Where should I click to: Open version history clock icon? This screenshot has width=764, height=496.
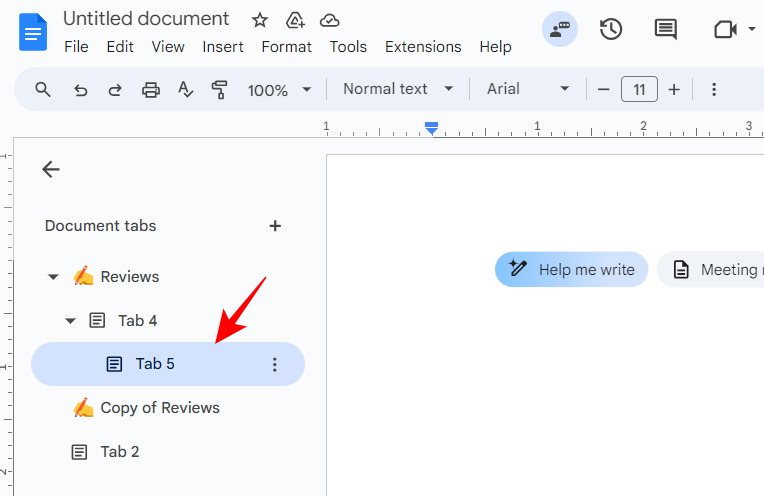pos(611,29)
